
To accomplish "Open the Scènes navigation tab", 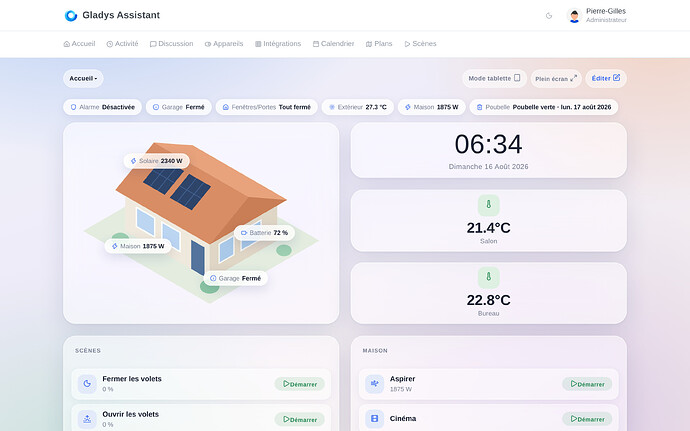I will coord(420,44).
